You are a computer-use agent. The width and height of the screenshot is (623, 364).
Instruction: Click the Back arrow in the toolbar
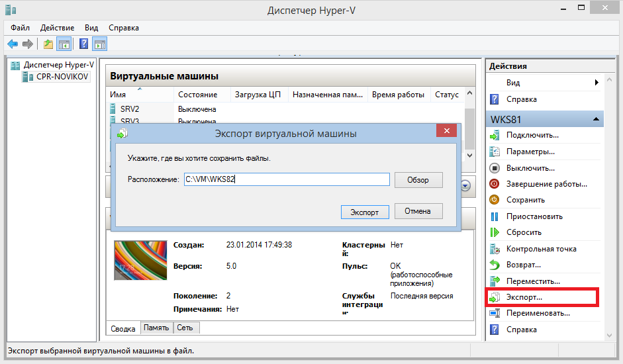point(13,44)
